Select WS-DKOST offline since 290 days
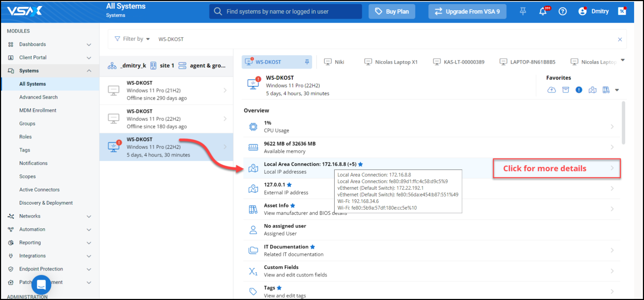 pos(166,90)
